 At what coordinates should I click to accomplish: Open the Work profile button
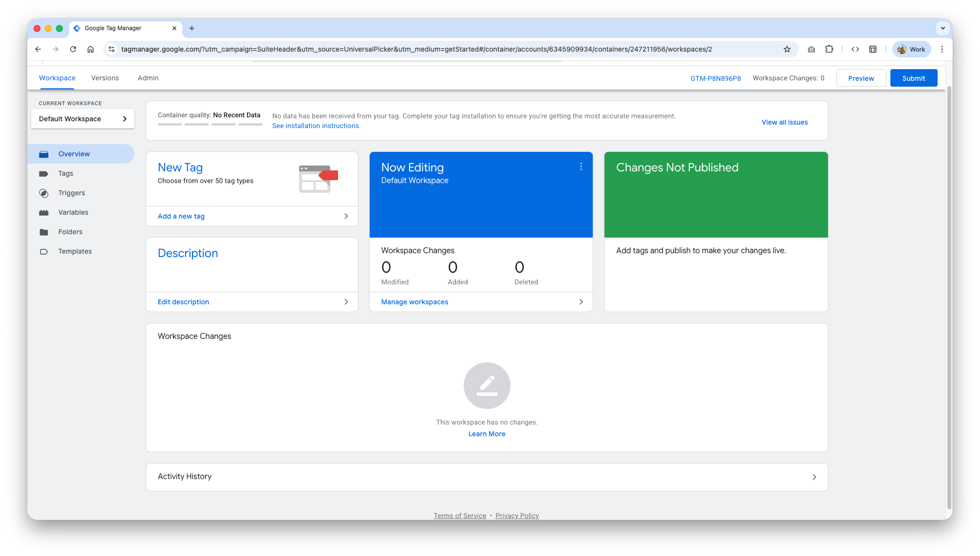[911, 49]
